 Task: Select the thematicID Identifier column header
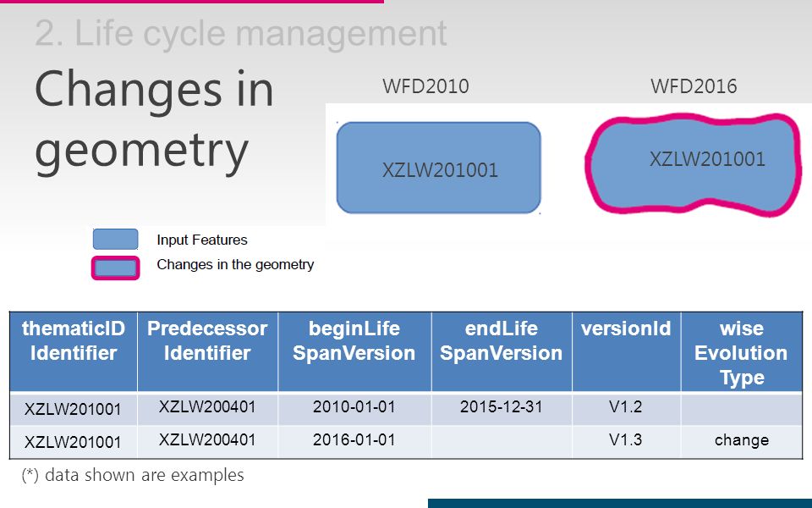point(74,351)
